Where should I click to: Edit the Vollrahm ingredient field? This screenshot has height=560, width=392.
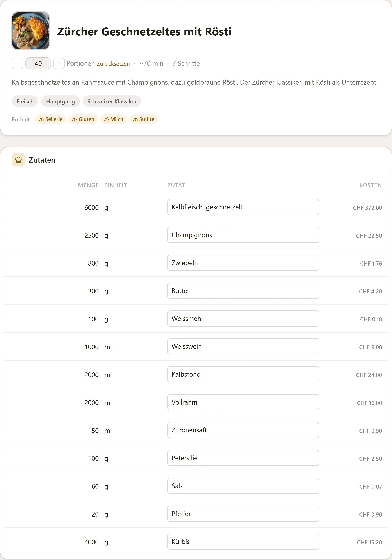(243, 402)
